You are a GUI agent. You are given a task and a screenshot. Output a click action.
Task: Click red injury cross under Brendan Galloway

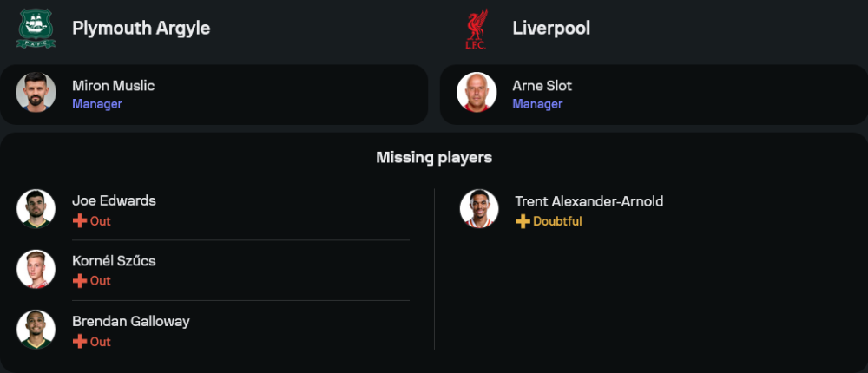[80, 342]
